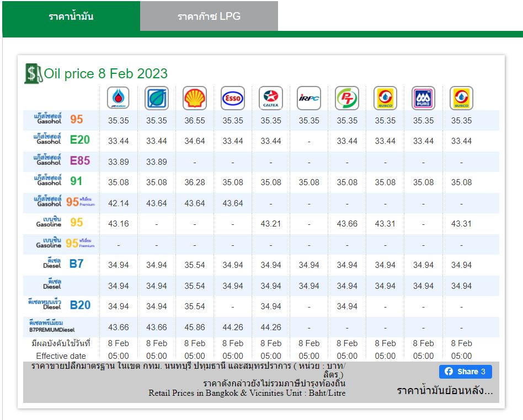
Task: Click the Diesel B20 row label
Action: (x=60, y=304)
